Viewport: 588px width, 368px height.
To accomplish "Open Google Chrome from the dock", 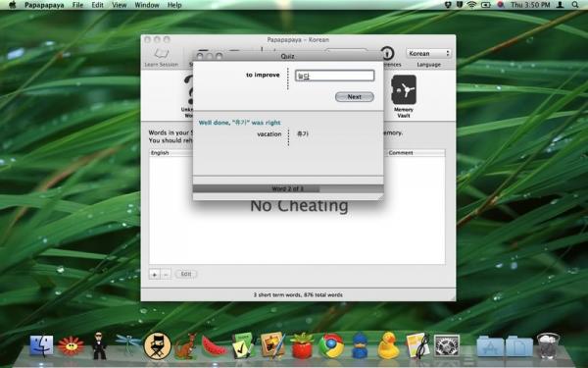I will [331, 345].
